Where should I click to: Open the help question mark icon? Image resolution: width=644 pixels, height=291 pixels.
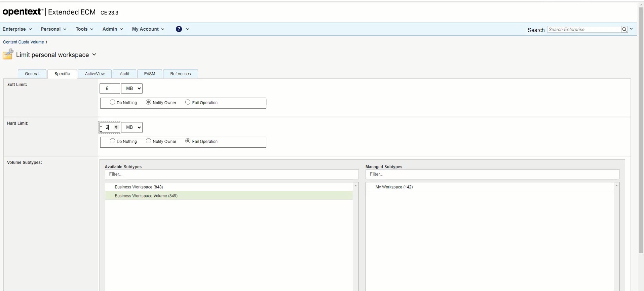point(179,29)
